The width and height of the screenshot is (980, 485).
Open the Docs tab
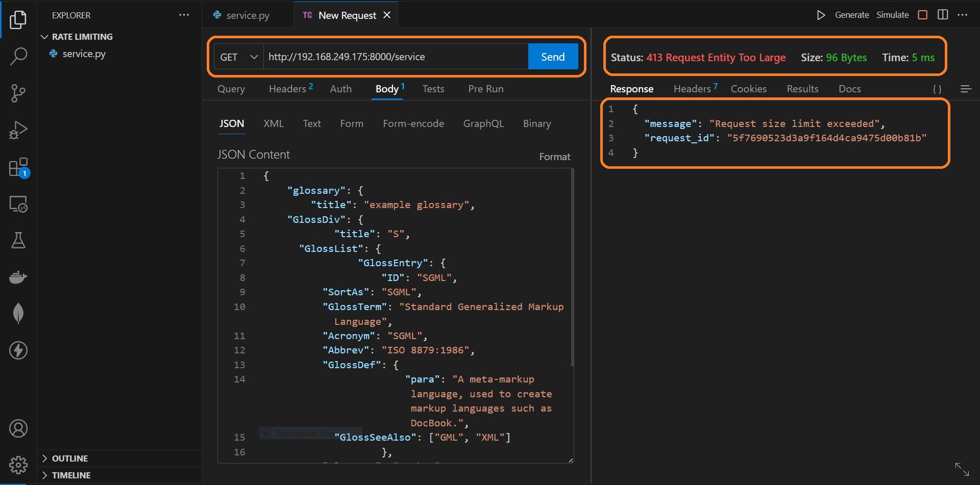pos(850,89)
